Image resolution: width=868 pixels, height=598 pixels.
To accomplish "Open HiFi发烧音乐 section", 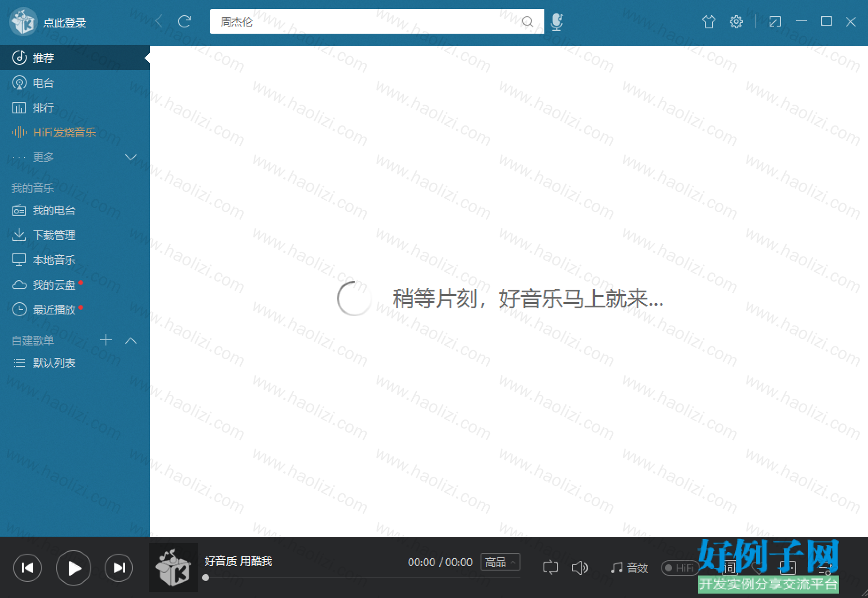I will coord(75,132).
